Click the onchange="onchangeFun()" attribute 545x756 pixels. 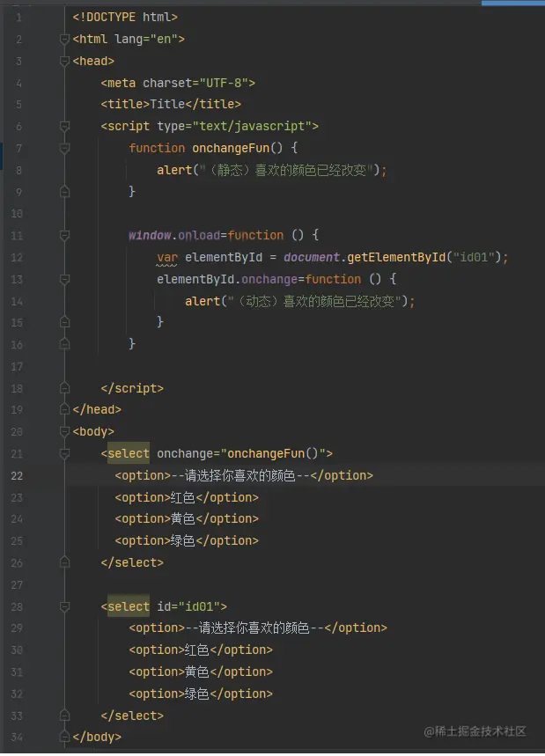click(241, 454)
